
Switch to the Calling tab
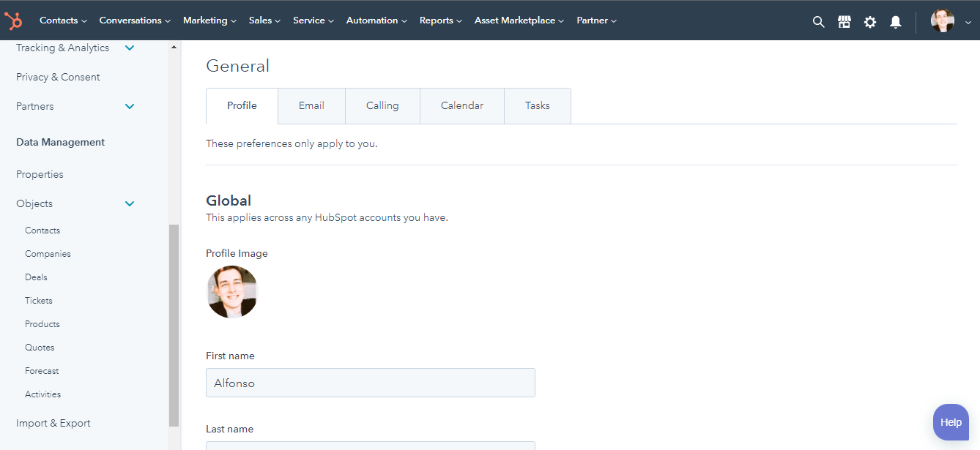[382, 105]
